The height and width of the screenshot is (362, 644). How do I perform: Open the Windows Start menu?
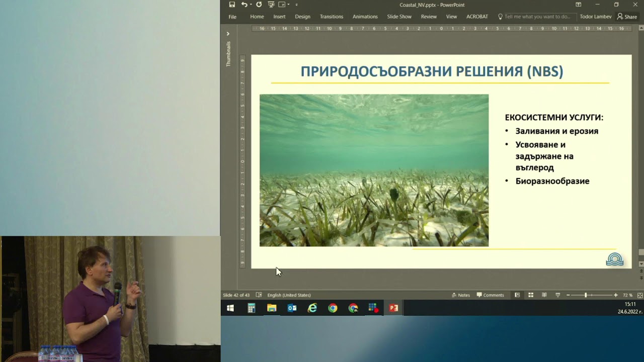pos(230,308)
